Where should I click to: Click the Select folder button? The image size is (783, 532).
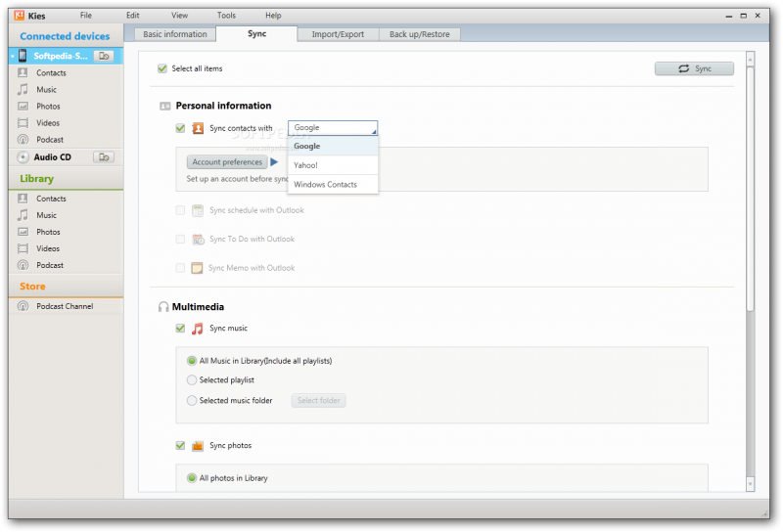319,401
